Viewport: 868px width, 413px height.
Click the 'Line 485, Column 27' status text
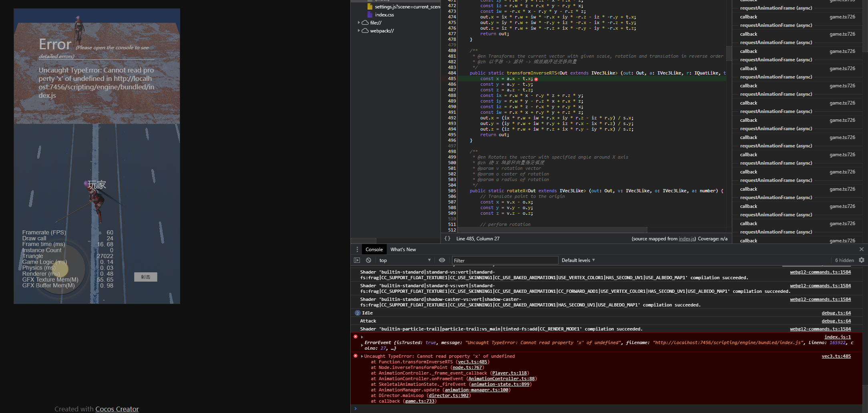[x=478, y=239]
